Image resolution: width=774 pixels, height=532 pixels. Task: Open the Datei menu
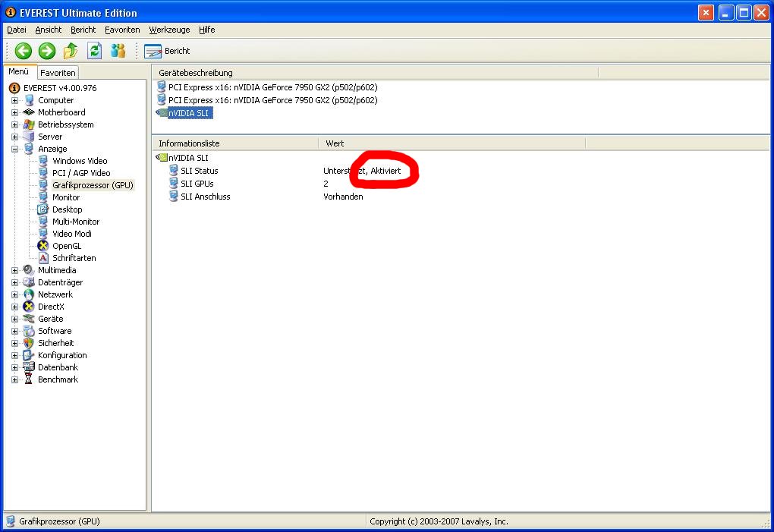pyautogui.click(x=16, y=30)
